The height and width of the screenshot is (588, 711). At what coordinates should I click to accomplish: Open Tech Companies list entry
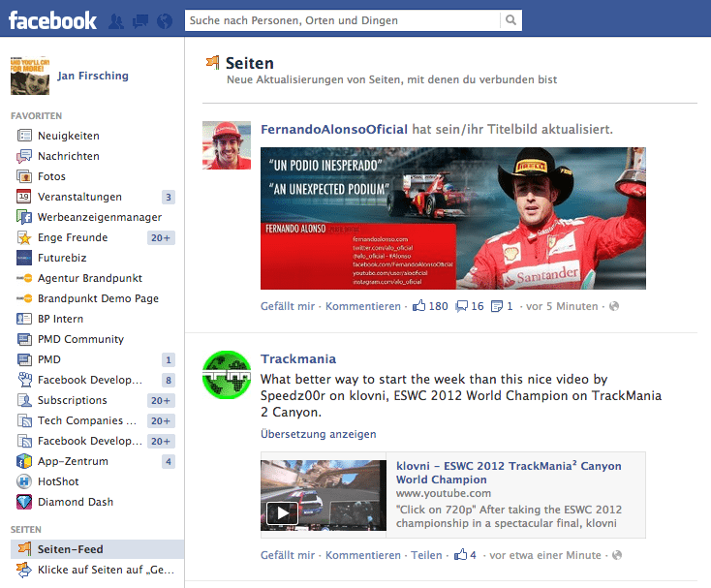pos(87,420)
